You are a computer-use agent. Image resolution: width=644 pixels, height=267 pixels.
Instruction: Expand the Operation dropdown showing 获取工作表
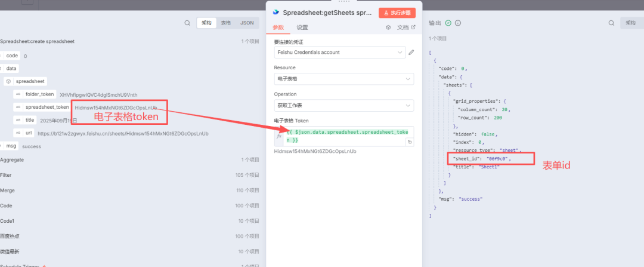pos(343,106)
